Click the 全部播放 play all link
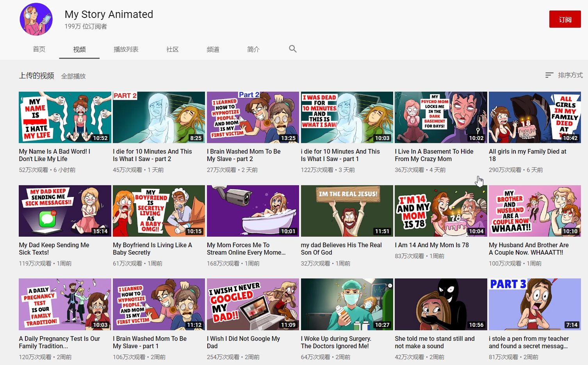Viewport: 588px width, 365px height. coord(73,76)
